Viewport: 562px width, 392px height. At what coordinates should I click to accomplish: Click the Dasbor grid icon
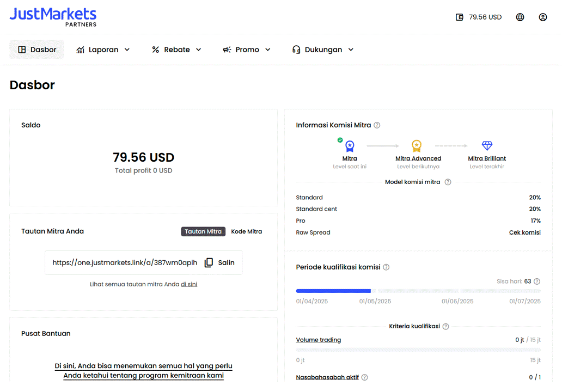(x=22, y=50)
